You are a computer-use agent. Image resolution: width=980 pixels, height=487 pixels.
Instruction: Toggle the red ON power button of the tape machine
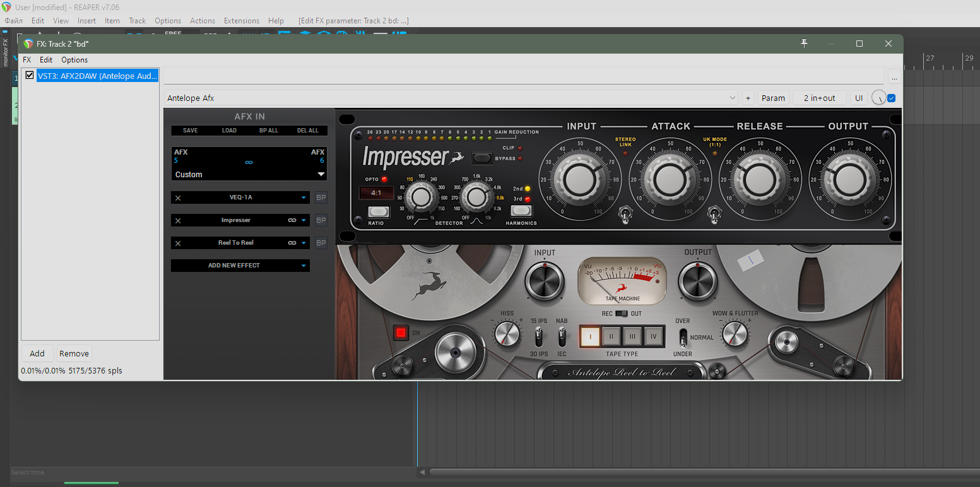coord(401,332)
